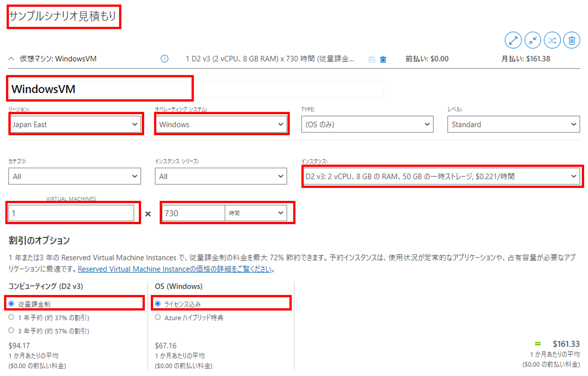Choose the Azure ハイブリッド特典 radio option
The width and height of the screenshot is (588, 376).
pyautogui.click(x=158, y=317)
